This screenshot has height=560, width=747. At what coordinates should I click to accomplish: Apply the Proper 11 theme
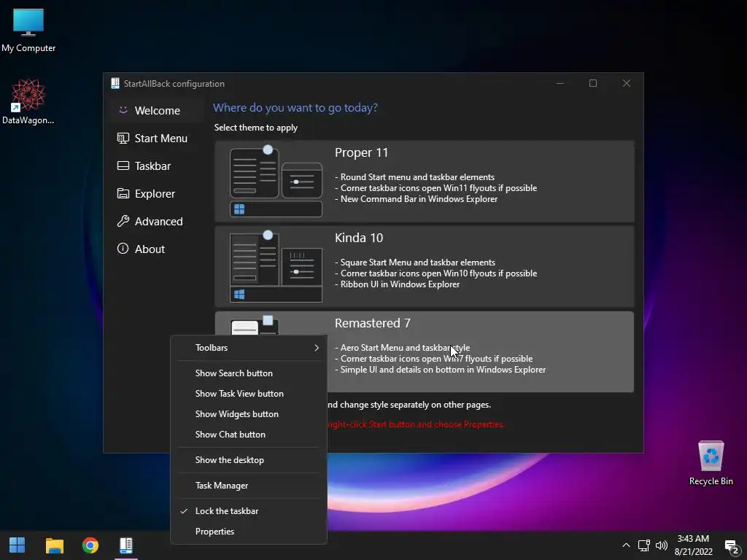click(x=424, y=182)
